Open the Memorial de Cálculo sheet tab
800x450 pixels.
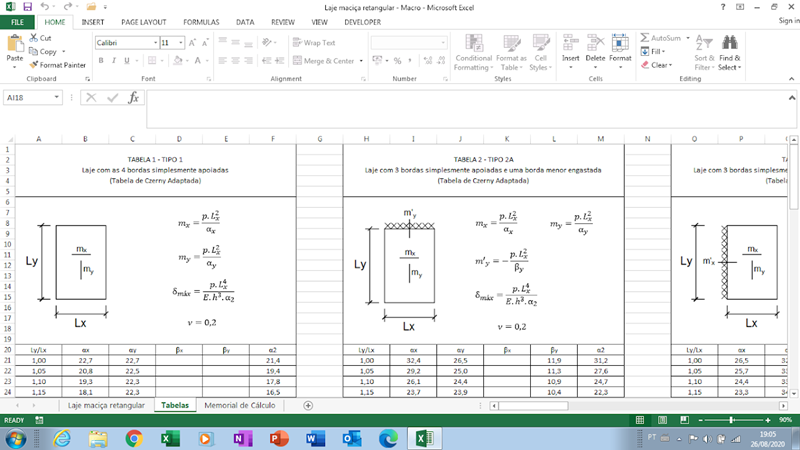pos(239,405)
